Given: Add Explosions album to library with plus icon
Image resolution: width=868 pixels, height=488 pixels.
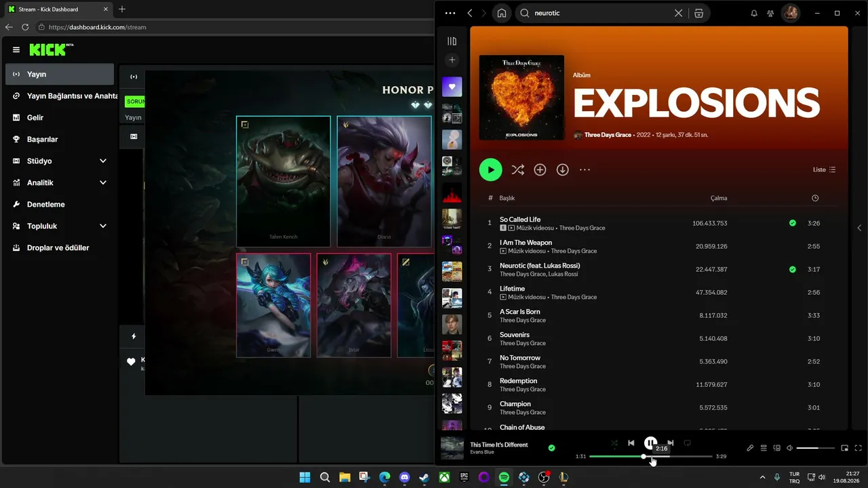Looking at the screenshot, I should [540, 170].
